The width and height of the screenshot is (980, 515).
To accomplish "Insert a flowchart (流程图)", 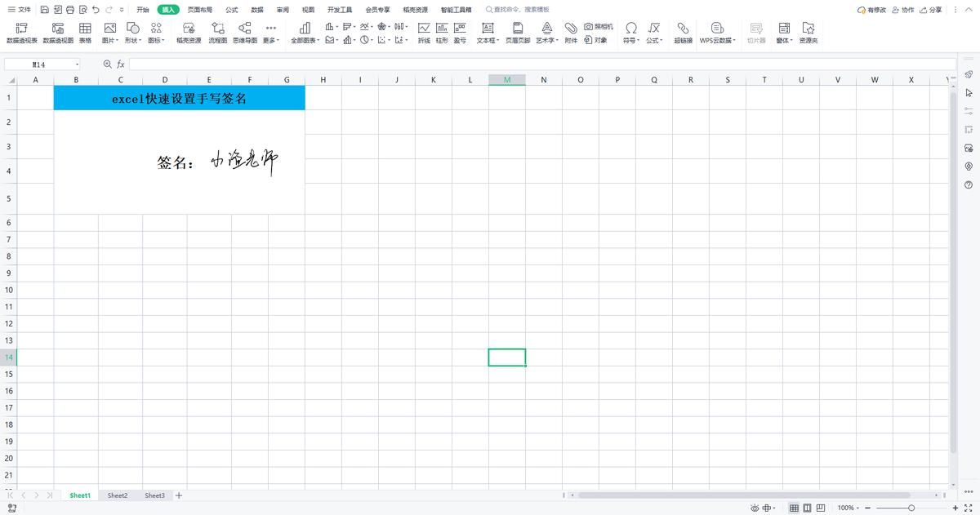I will coord(218,33).
